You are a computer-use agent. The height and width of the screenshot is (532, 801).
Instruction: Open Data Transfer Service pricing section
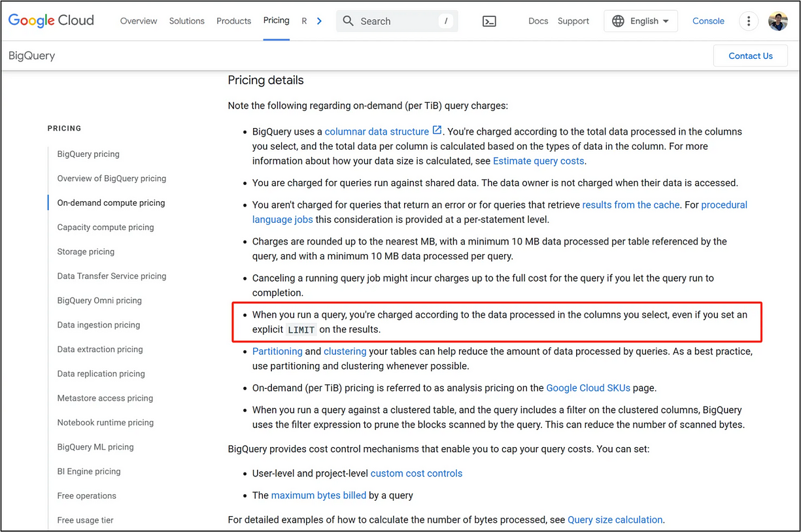112,276
